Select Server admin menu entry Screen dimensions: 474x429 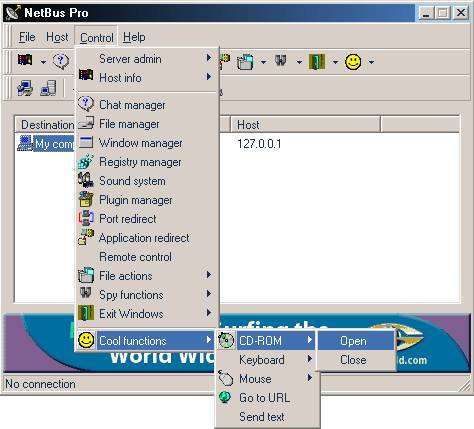[147, 59]
